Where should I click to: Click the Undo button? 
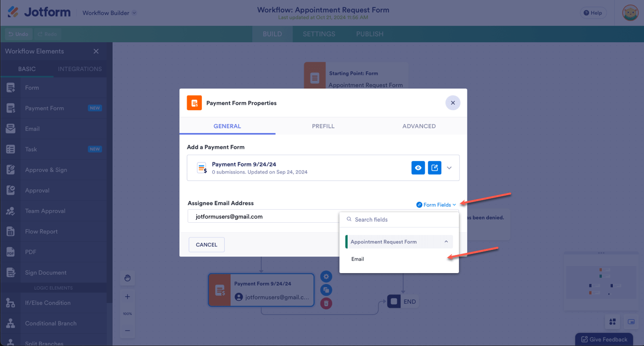point(18,34)
